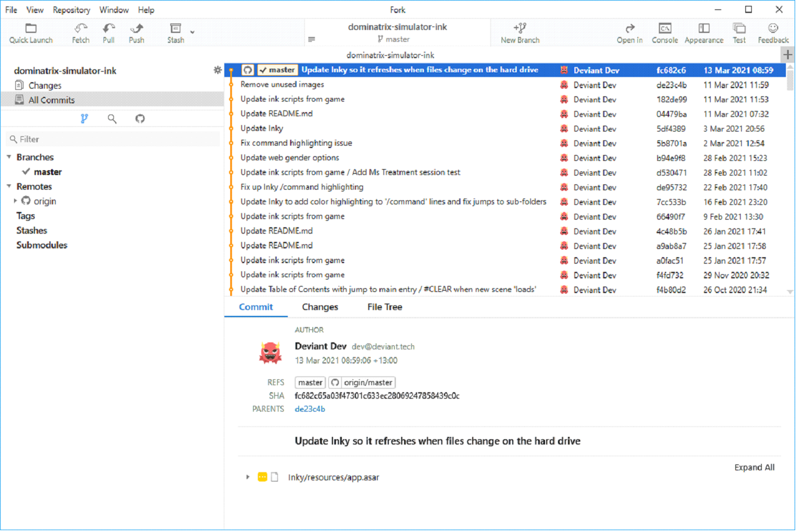Fetch from remote

[80, 33]
